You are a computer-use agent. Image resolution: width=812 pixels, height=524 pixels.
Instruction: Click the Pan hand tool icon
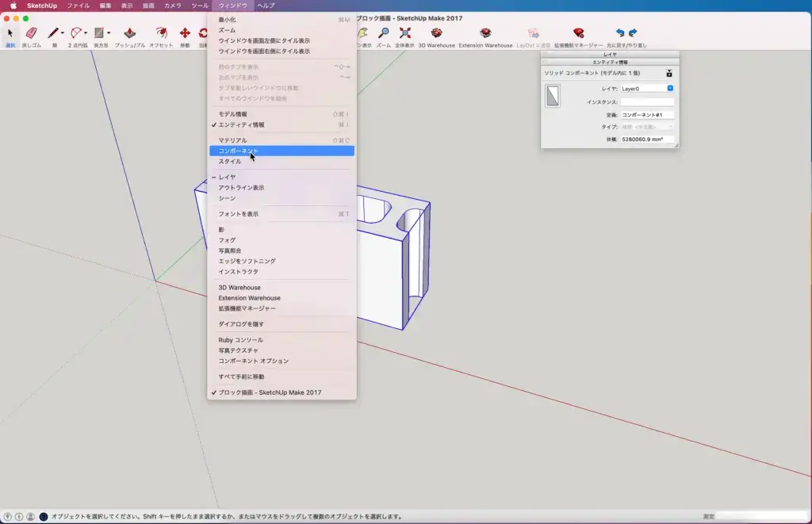point(363,33)
